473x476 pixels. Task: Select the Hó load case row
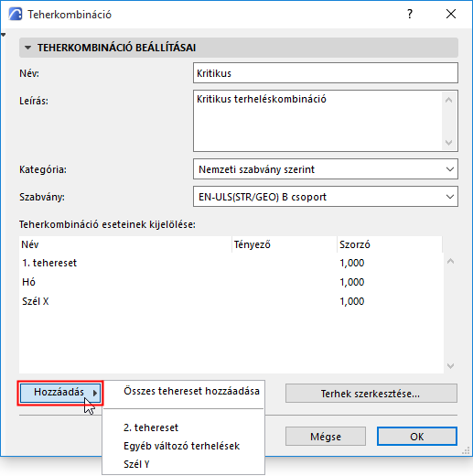click(x=231, y=282)
